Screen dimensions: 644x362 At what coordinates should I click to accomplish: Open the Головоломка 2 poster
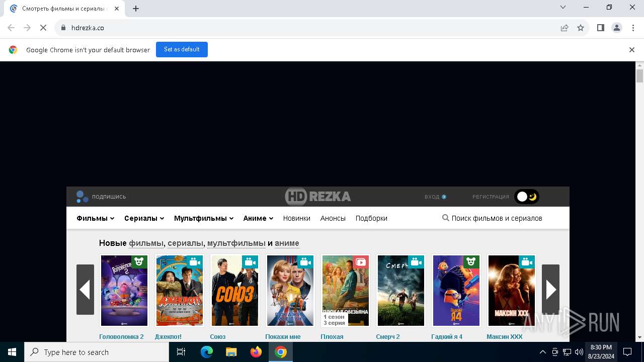click(124, 291)
